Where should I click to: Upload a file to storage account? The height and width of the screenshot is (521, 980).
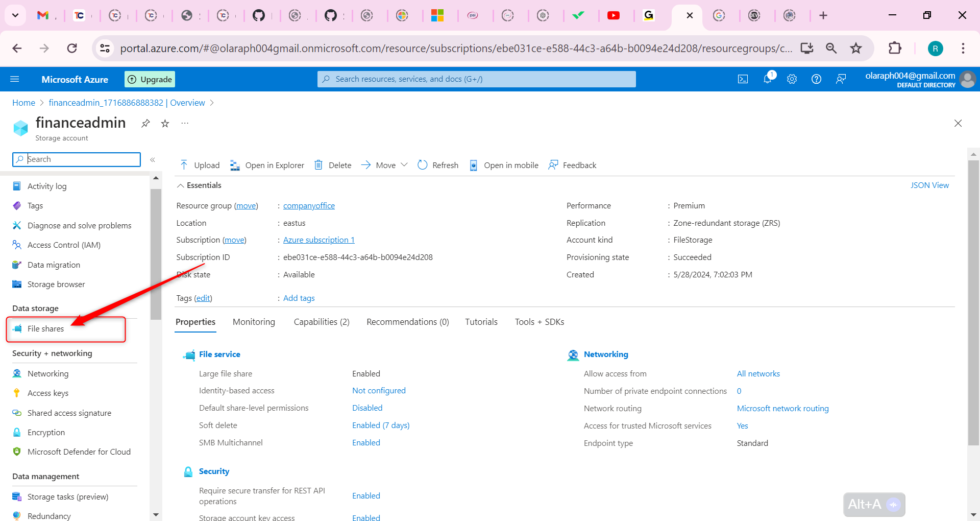(200, 165)
